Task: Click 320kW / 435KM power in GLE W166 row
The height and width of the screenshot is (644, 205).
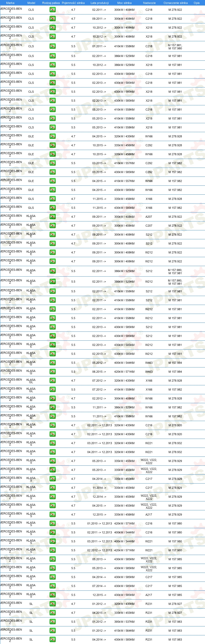Action: tap(124, 136)
